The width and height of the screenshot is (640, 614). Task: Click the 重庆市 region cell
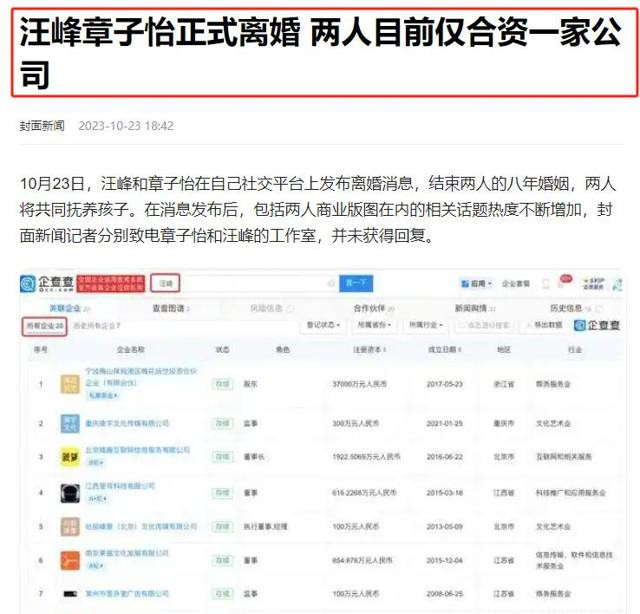(x=504, y=423)
